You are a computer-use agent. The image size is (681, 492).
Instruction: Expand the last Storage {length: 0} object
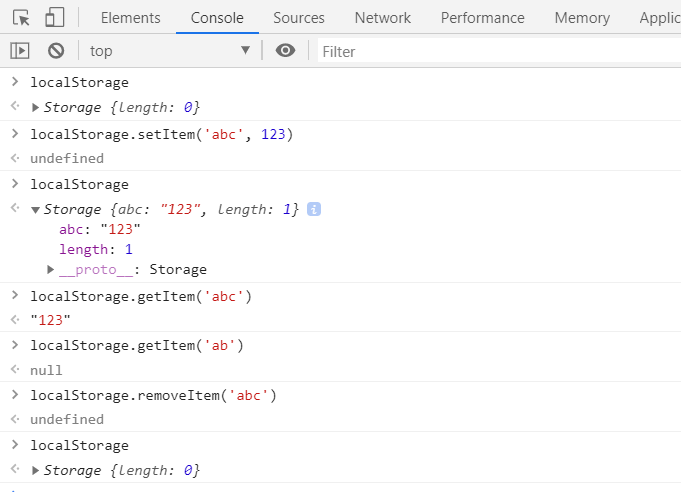pos(36,471)
